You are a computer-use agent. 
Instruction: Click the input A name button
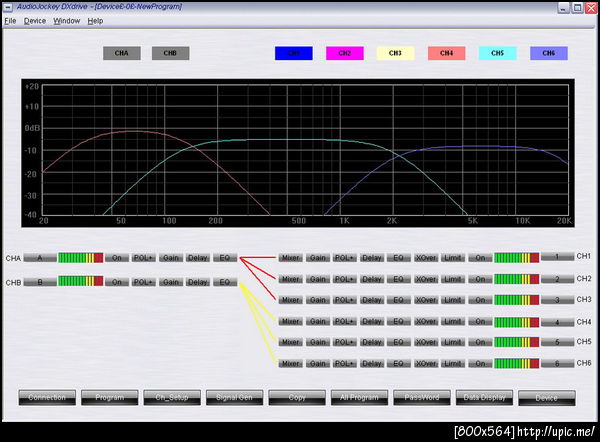pyautogui.click(x=40, y=258)
